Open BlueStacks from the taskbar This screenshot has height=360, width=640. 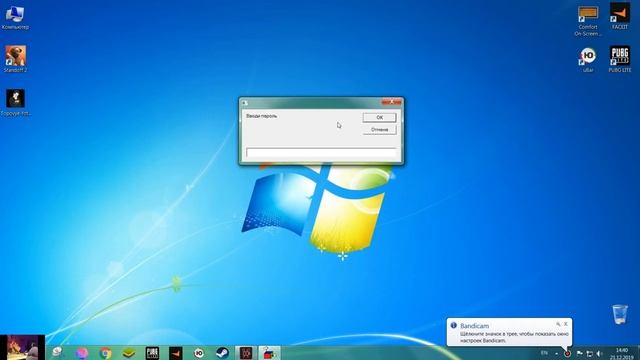pos(129,353)
